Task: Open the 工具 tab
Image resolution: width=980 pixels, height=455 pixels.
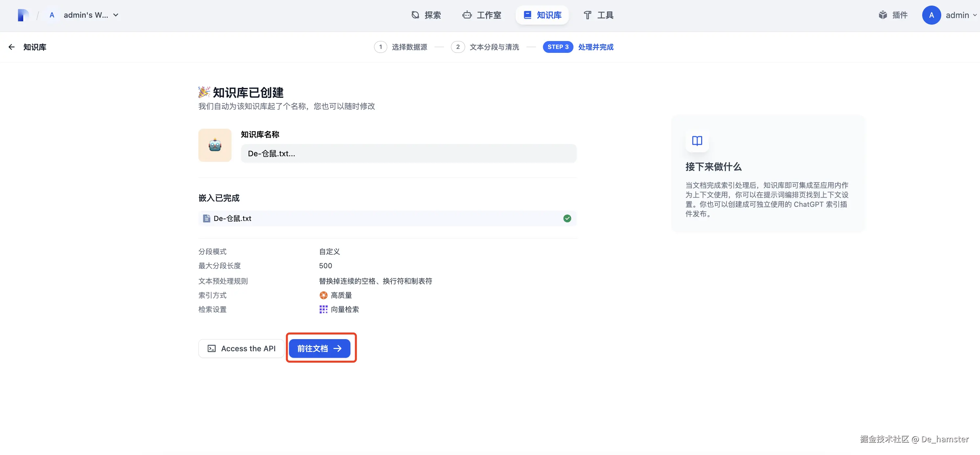Action: click(x=598, y=15)
